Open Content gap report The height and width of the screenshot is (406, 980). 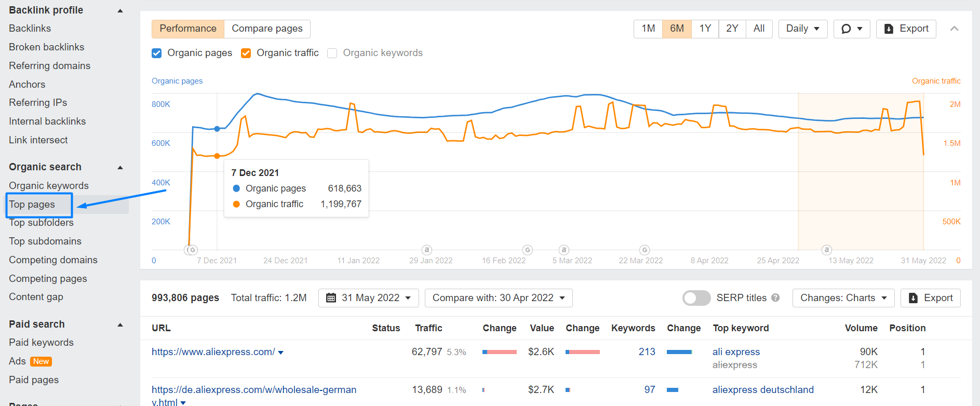pos(36,297)
